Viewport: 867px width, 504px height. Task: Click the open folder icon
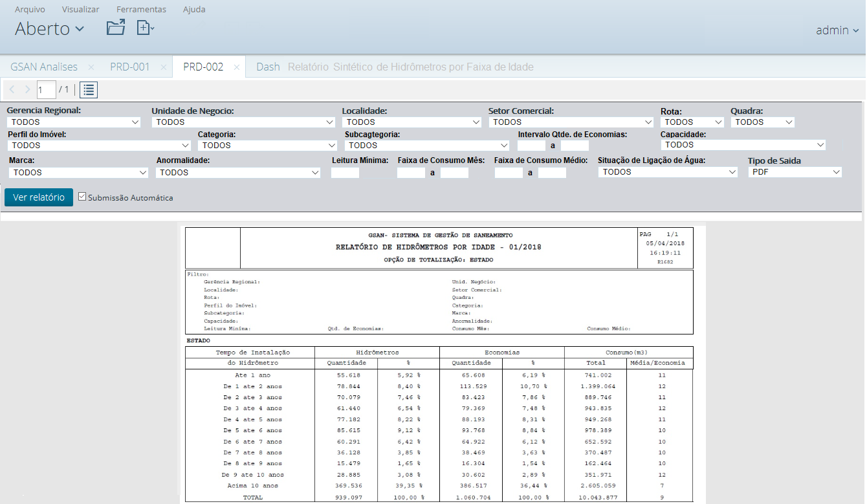pyautogui.click(x=116, y=28)
